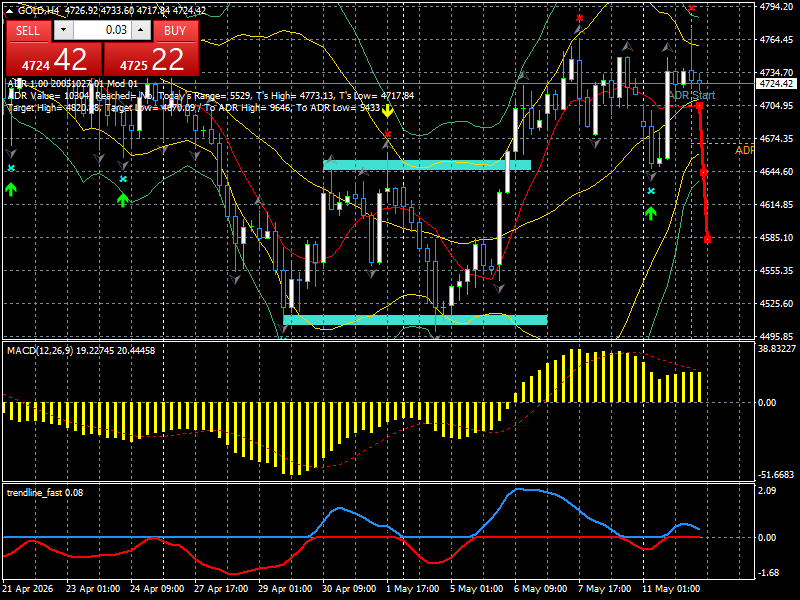Focus the 0.03 volume input field
Image resolution: width=800 pixels, height=600 pixels.
[102, 30]
